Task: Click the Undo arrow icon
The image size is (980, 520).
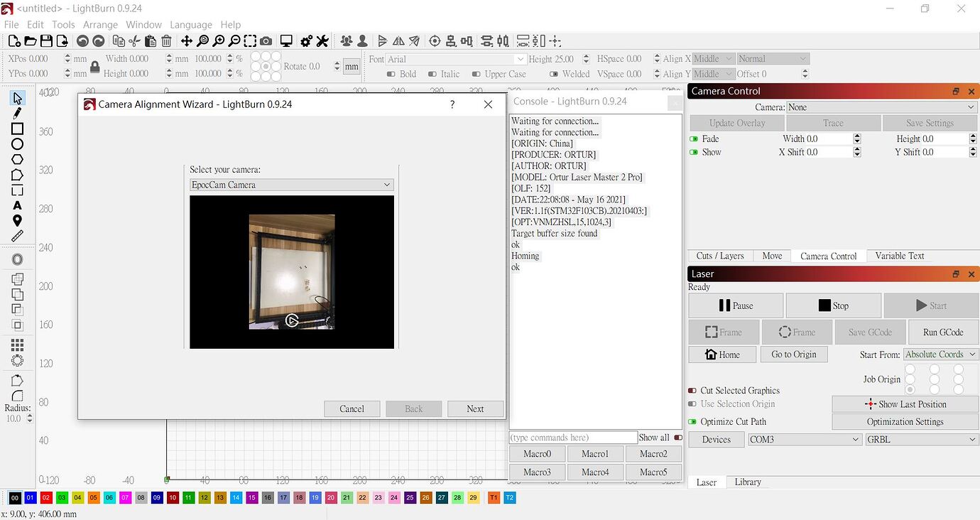Action: (x=82, y=41)
